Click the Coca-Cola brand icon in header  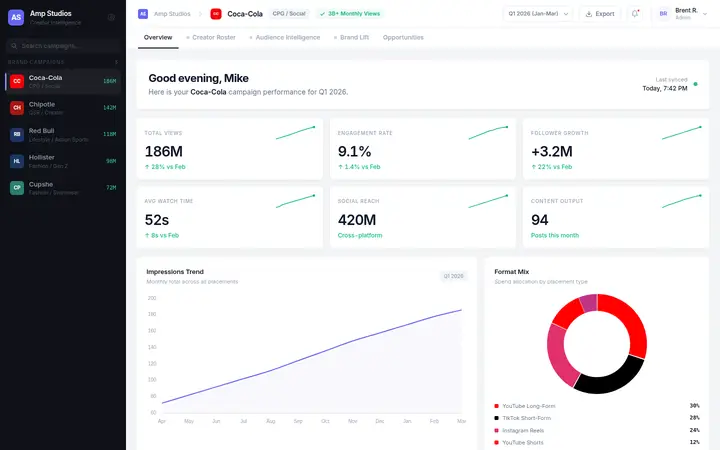(x=216, y=14)
